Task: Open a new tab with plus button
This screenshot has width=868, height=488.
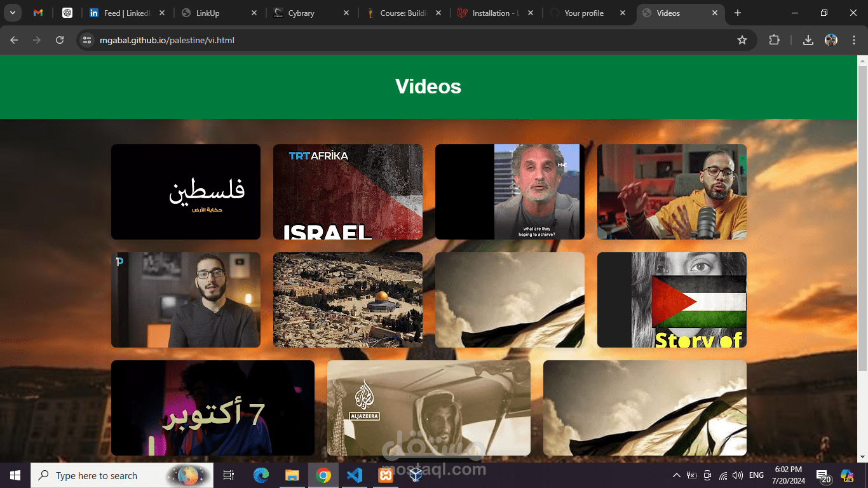Action: click(737, 13)
